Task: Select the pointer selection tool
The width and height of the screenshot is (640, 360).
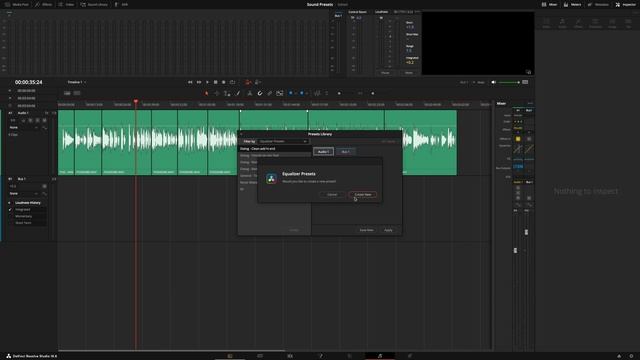Action: pyautogui.click(x=207, y=93)
